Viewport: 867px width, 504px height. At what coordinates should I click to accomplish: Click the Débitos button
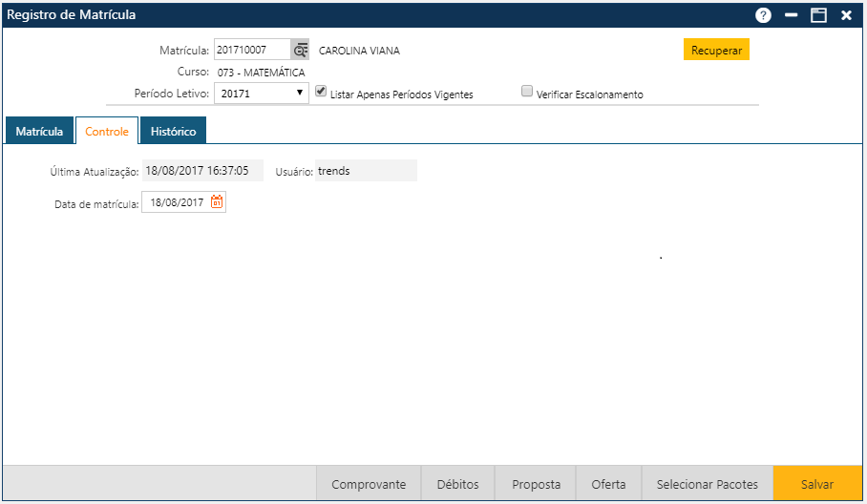point(458,484)
